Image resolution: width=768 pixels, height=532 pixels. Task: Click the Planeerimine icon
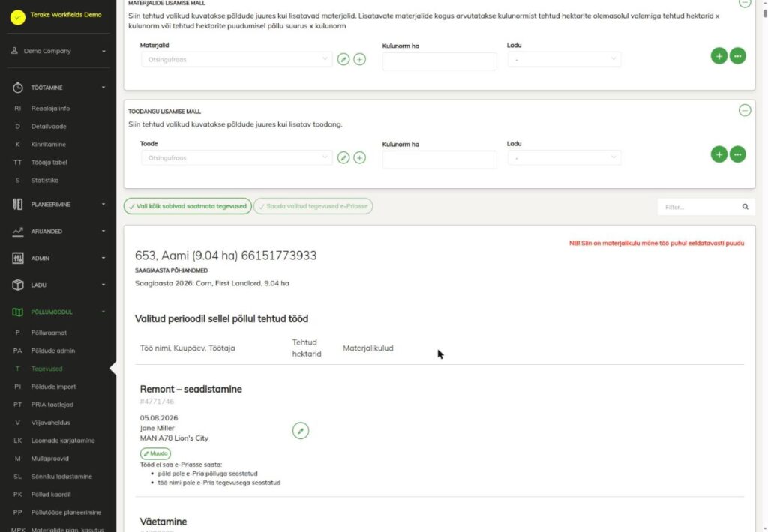point(18,204)
